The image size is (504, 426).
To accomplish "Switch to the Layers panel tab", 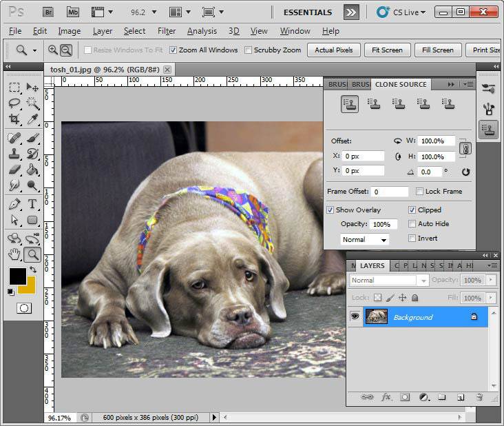I will (x=372, y=265).
